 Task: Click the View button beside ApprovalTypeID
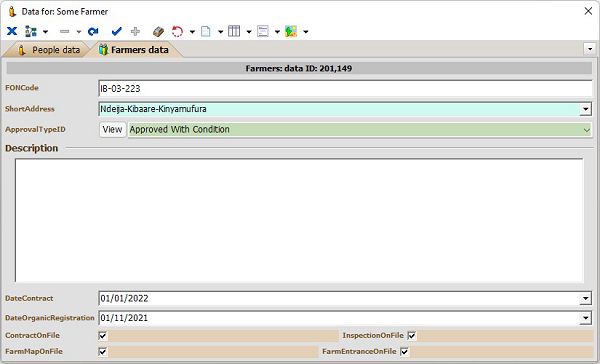[112, 129]
